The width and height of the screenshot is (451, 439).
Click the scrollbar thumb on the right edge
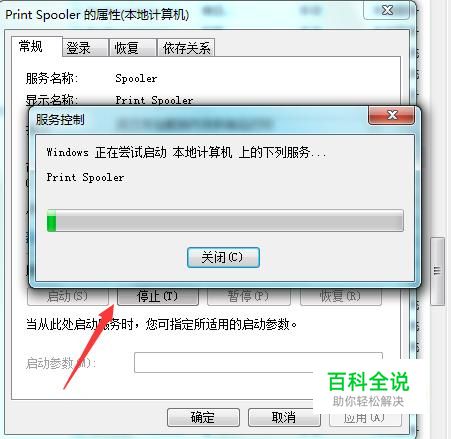click(x=437, y=271)
